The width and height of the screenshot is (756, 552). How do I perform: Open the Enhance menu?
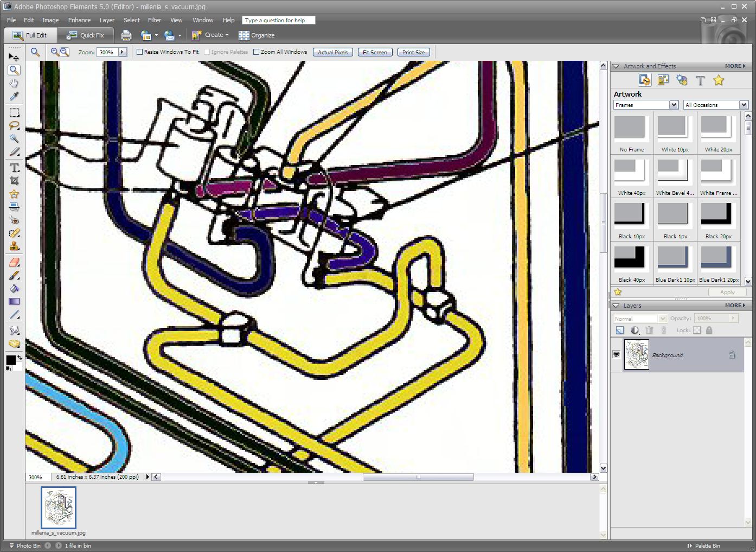(x=79, y=20)
